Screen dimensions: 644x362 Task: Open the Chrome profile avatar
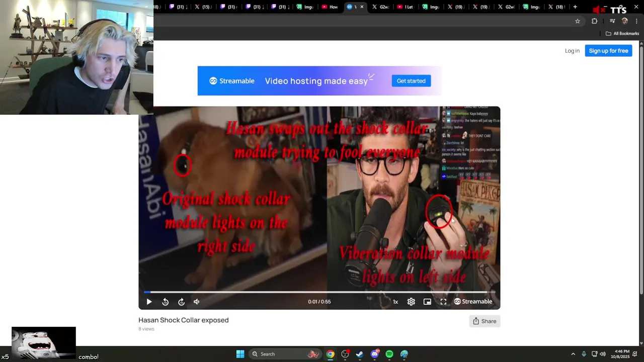coord(625,21)
